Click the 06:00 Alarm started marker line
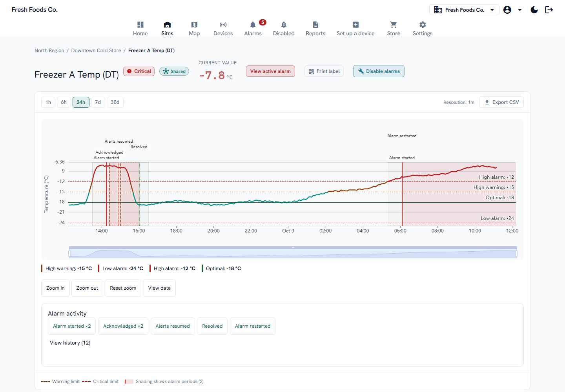The width and height of the screenshot is (565, 392). pos(402,194)
